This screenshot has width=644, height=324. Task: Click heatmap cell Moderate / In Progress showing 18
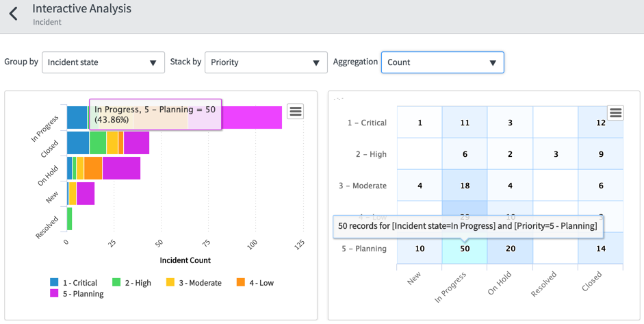click(x=465, y=186)
